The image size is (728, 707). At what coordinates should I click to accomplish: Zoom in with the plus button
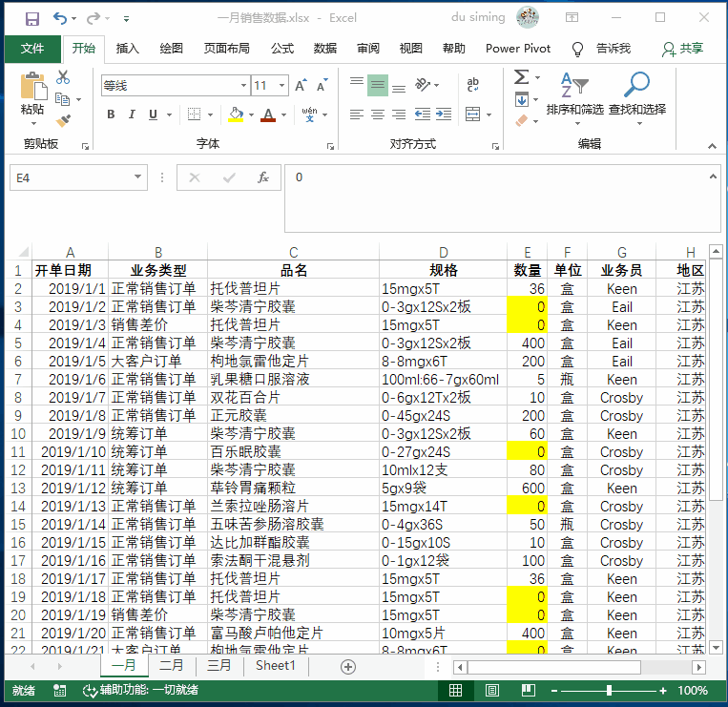tap(663, 691)
